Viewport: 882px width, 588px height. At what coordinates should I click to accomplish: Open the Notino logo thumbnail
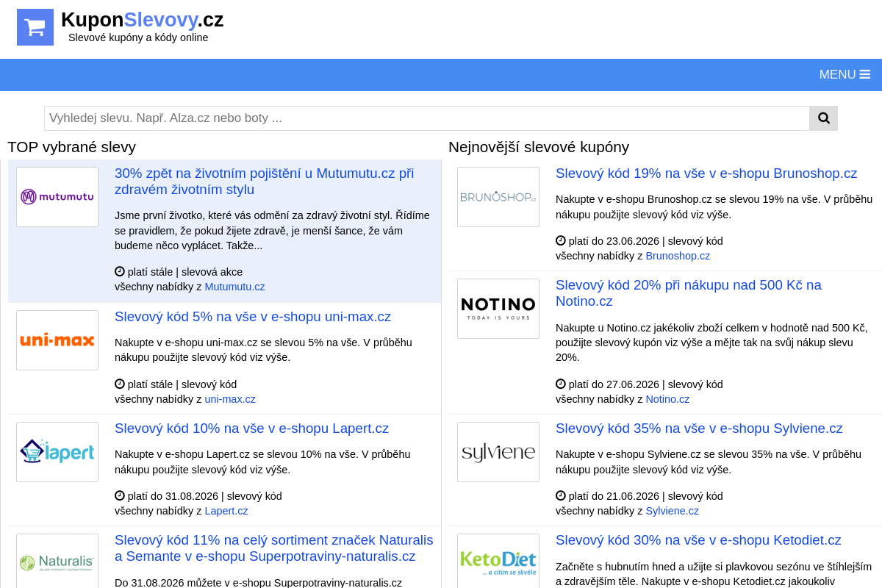[498, 309]
